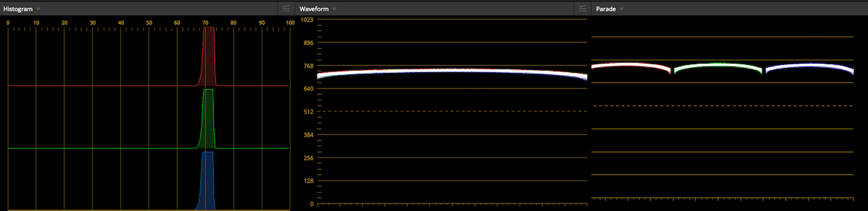Image resolution: width=868 pixels, height=211 pixels.
Task: Click the 60 label on Histogram scale
Action: 178,23
